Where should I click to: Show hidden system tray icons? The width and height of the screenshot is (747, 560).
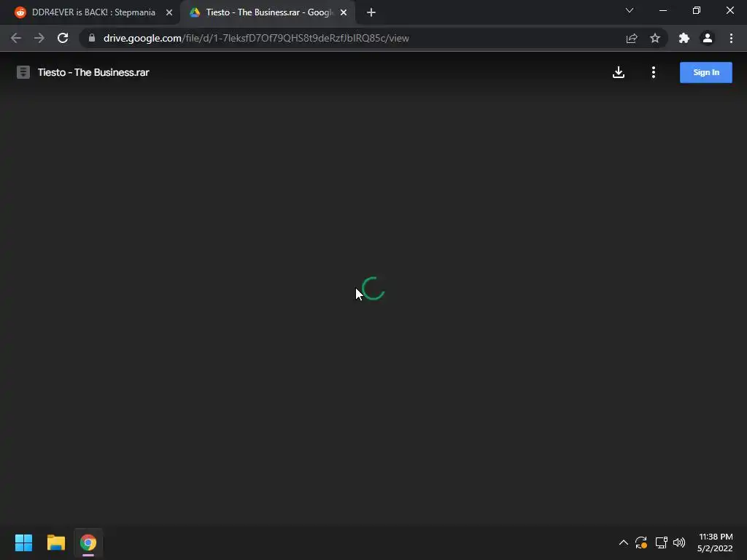pyautogui.click(x=623, y=542)
